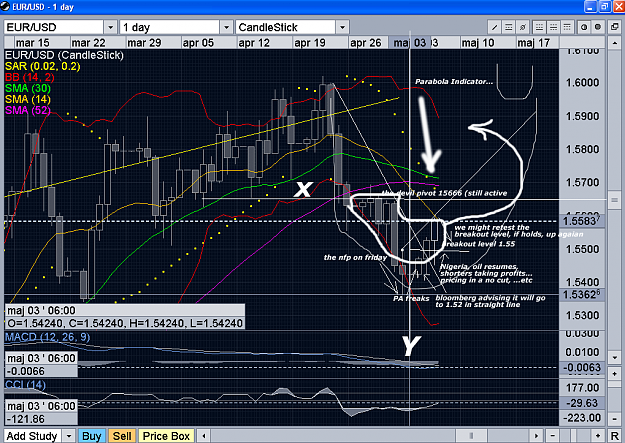Click the SMA (30) study label

pos(28,88)
